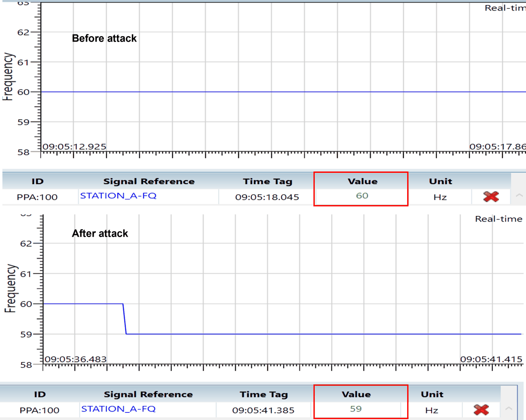Click the 61 tick label on the lower chart axis
This screenshot has width=526, height=420.
point(26,274)
